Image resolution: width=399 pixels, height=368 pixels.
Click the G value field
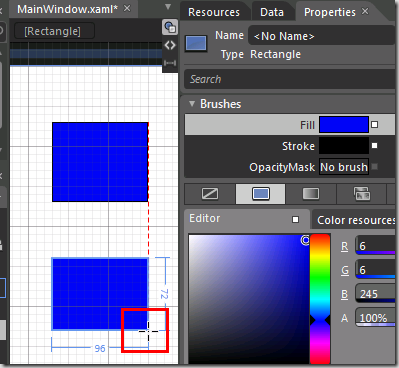click(375, 270)
